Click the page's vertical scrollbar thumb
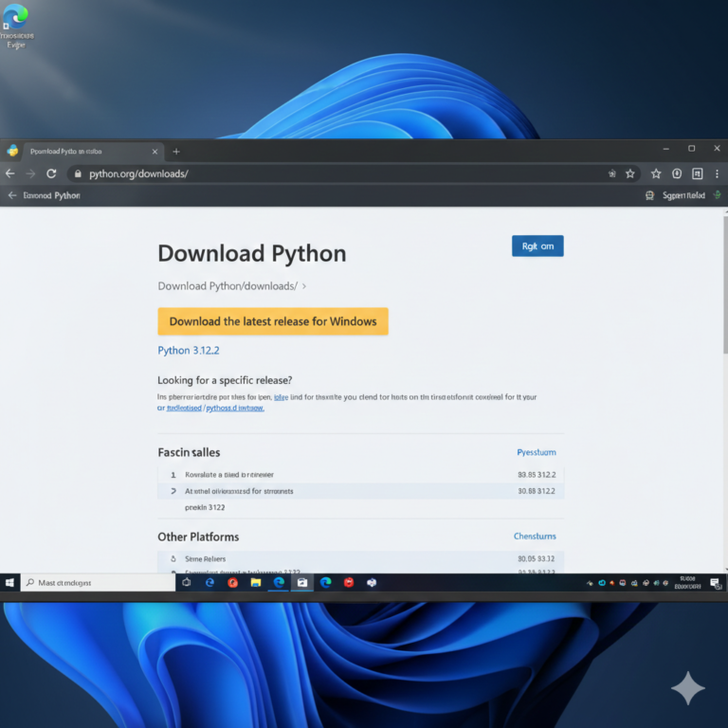This screenshot has height=728, width=728. click(x=725, y=285)
